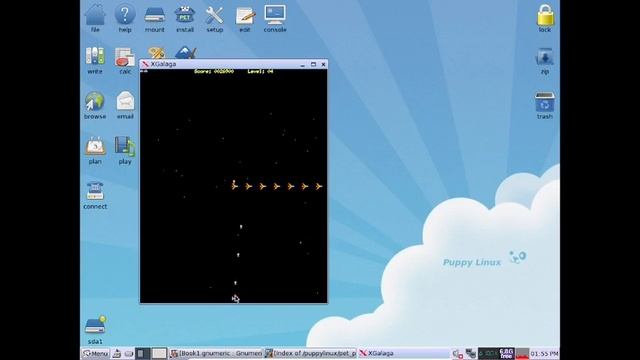
Task: Click the mountain draw icon behind XGalaga
Action: (186, 53)
